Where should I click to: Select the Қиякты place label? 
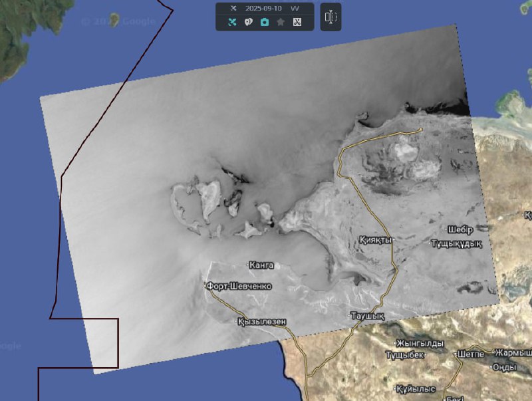[x=375, y=239]
